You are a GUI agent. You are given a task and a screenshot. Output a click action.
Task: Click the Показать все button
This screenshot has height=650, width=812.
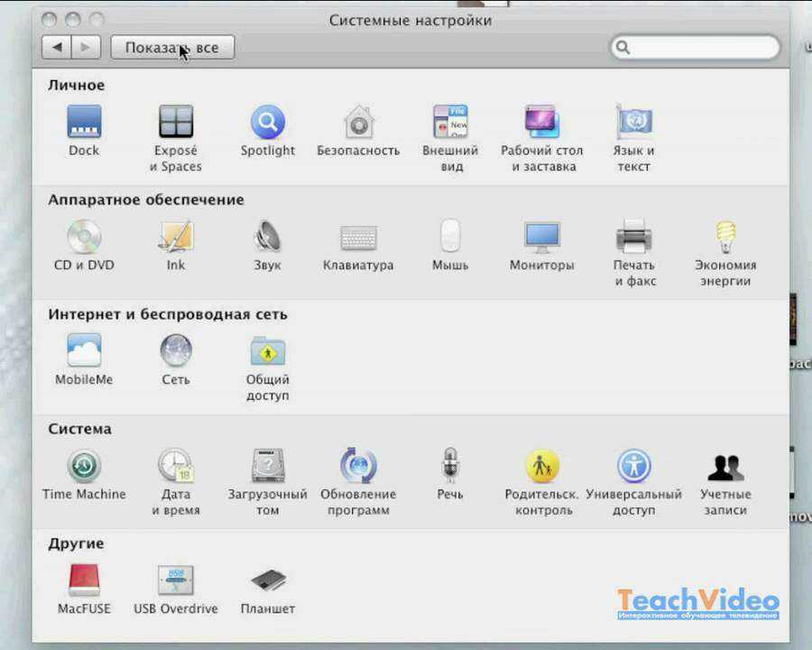tap(172, 48)
